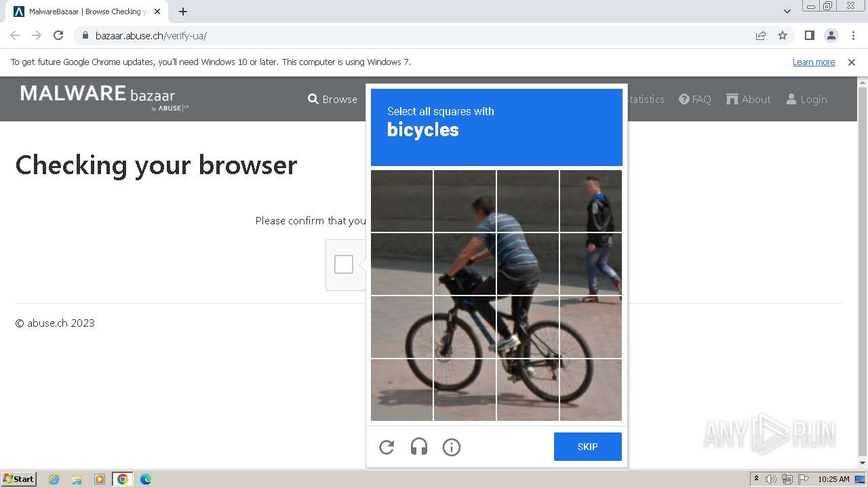
Task: Go to the Login page
Action: 806,99
